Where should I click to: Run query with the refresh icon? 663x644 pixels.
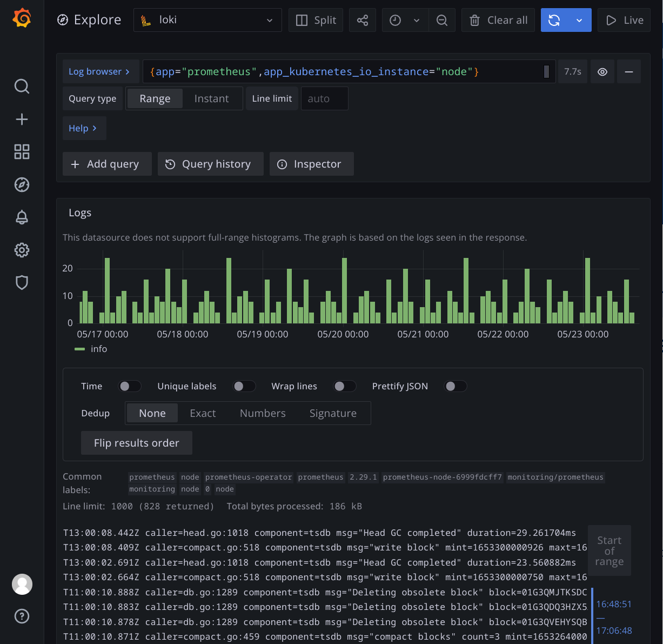pyautogui.click(x=554, y=20)
